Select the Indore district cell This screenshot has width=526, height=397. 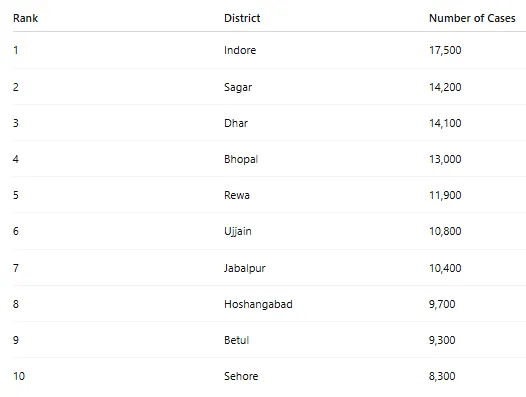tap(240, 50)
